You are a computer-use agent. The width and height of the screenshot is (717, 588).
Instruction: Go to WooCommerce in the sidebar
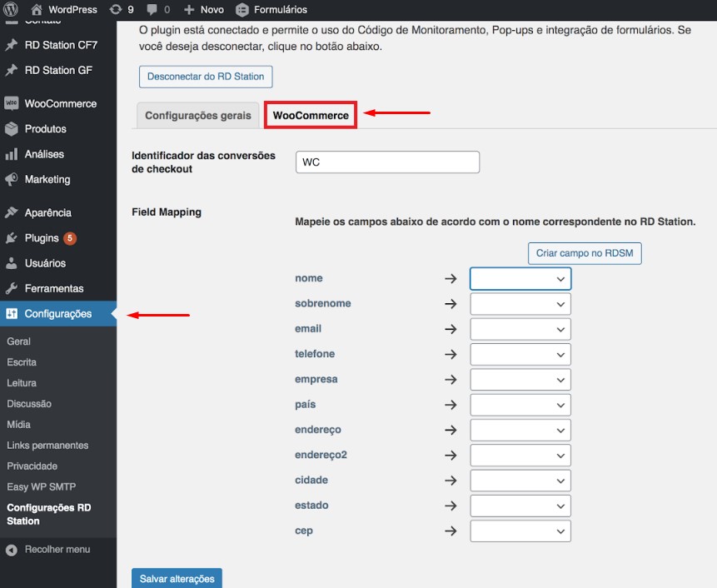point(60,104)
